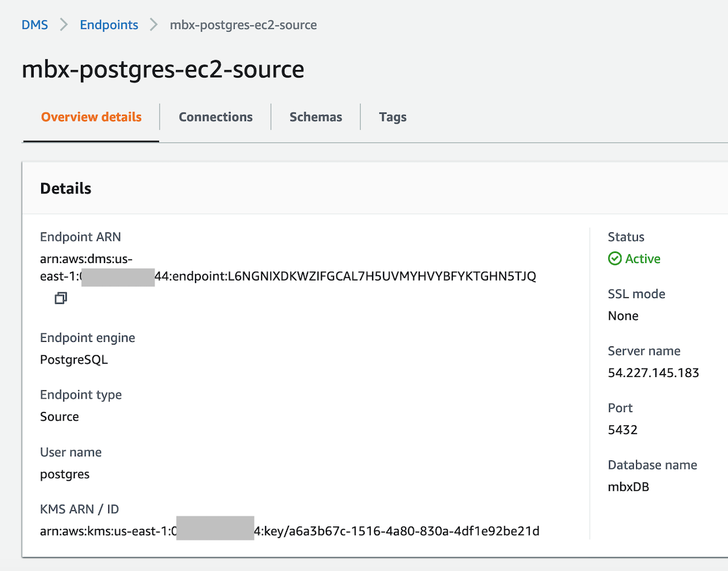Select the ARN value ending L6NGNIXDKWZIFGCAL7H5UVMYHVYBFYKTGHN5TJQ
The image size is (728, 571).
coord(288,268)
